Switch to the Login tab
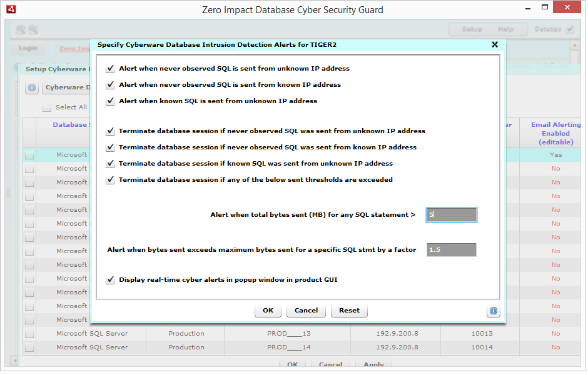 pyautogui.click(x=28, y=48)
